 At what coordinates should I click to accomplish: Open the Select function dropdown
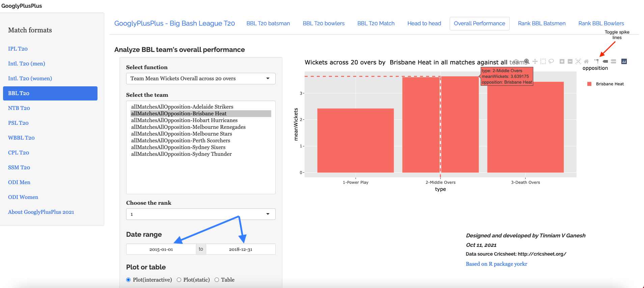coord(201,79)
